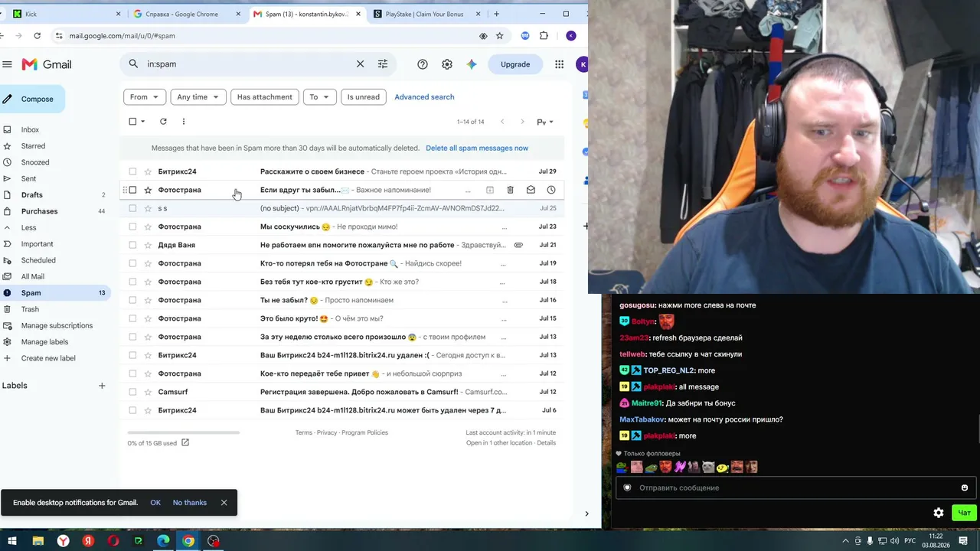Collapse sidebar labels with Less
Image resolution: width=980 pixels, height=551 pixels.
click(x=28, y=228)
